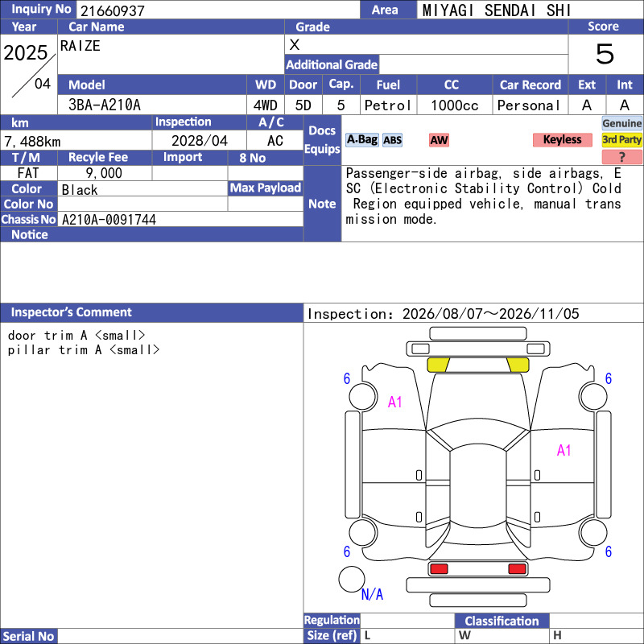The image size is (644, 644).
Task: Click the Genuine badge
Action: tap(621, 123)
